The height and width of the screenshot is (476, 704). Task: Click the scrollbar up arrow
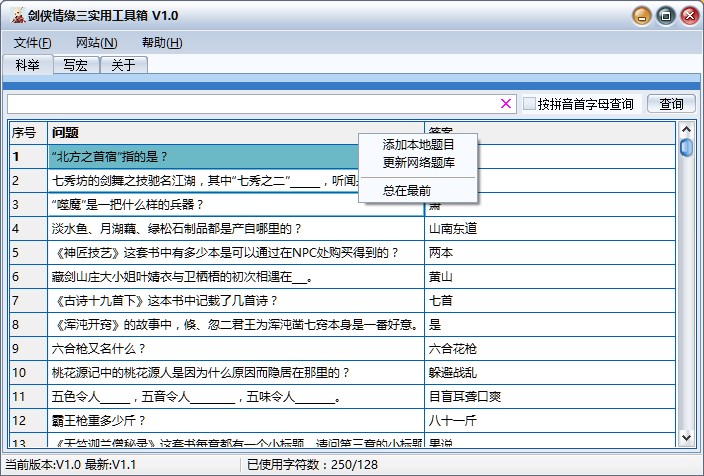point(686,129)
